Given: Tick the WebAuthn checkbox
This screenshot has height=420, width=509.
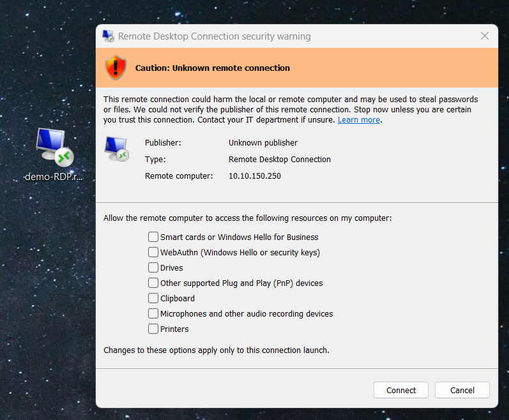Looking at the screenshot, I should tap(153, 252).
